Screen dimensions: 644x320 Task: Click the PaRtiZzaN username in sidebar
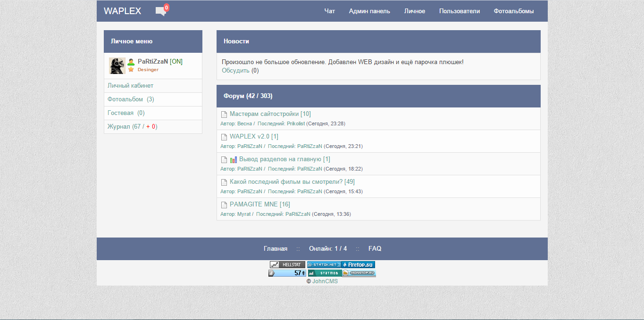coord(153,61)
